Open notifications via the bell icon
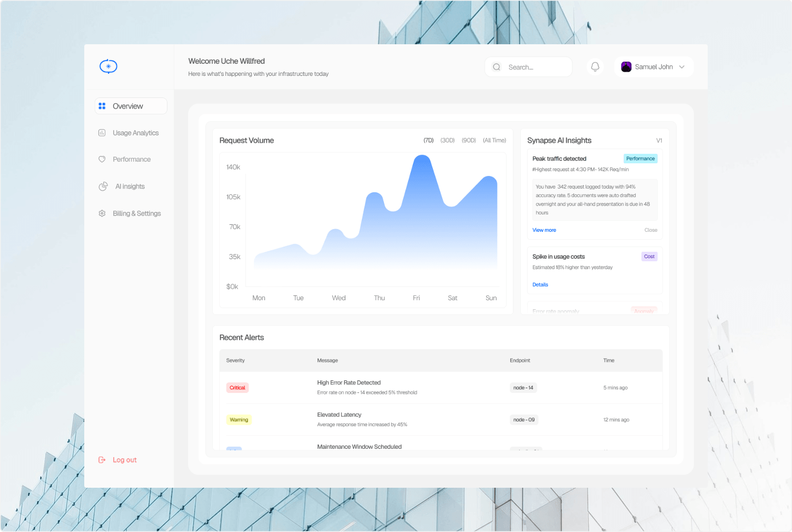The image size is (792, 532). (595, 67)
